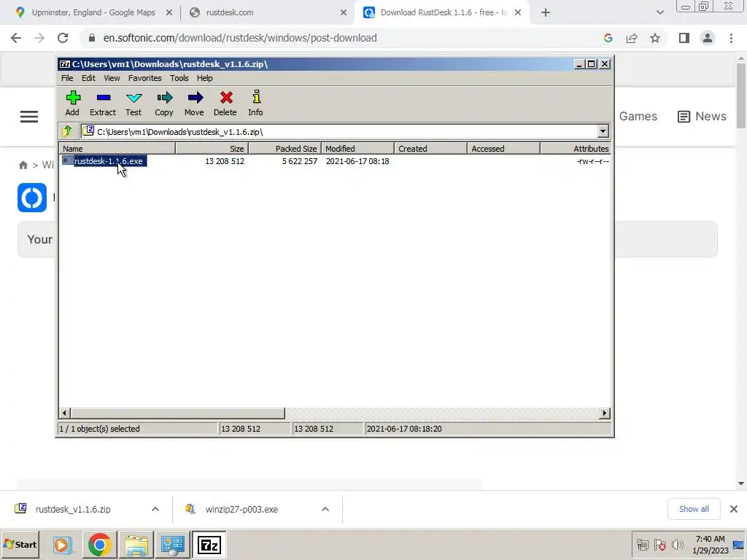Click the horizontal scrollbar thumb in 7-Zip
Image resolution: width=747 pixels, height=560 pixels.
[178, 413]
